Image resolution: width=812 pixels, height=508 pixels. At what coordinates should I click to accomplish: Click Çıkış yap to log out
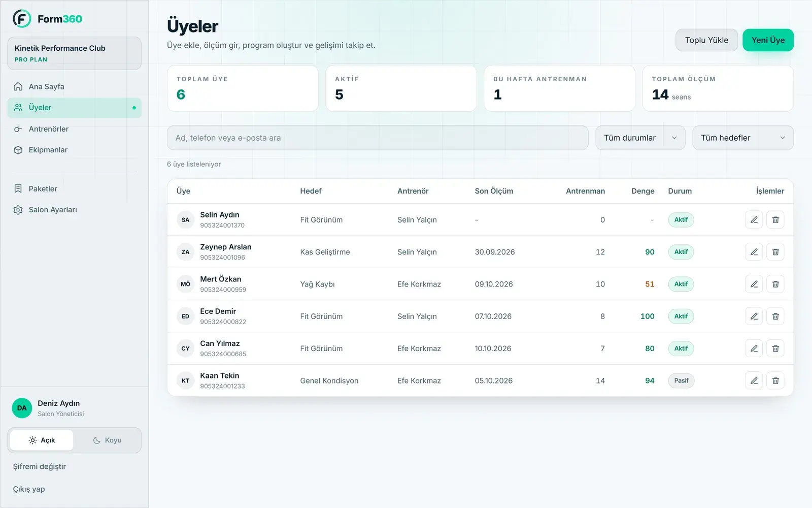[x=29, y=489]
